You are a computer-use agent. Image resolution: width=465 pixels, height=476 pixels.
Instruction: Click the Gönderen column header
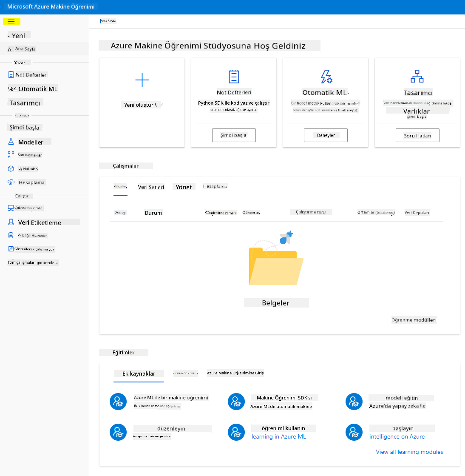[x=251, y=213]
